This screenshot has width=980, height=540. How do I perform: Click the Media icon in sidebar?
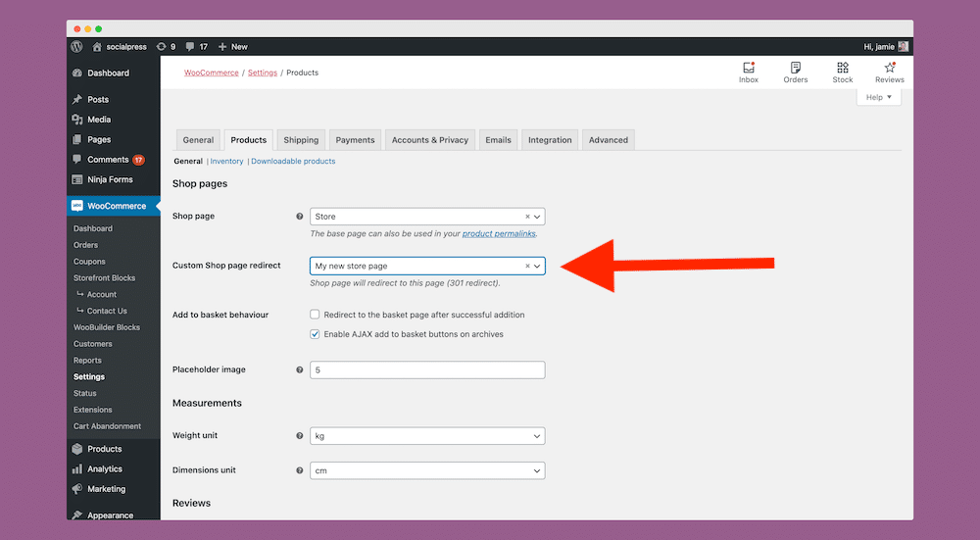[x=76, y=120]
